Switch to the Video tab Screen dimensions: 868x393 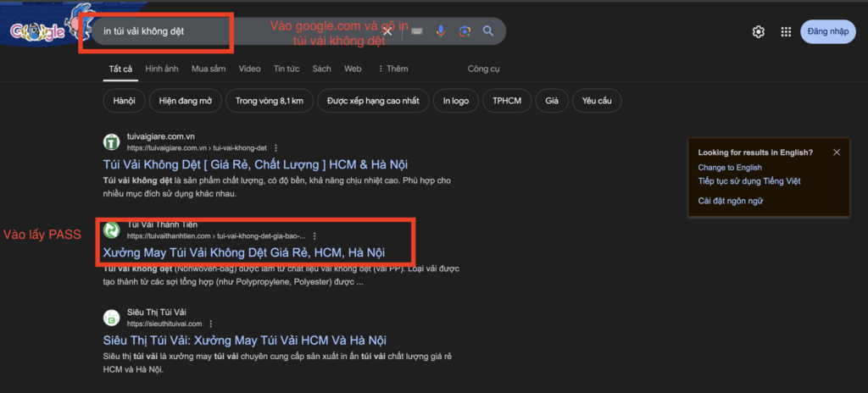tap(249, 69)
